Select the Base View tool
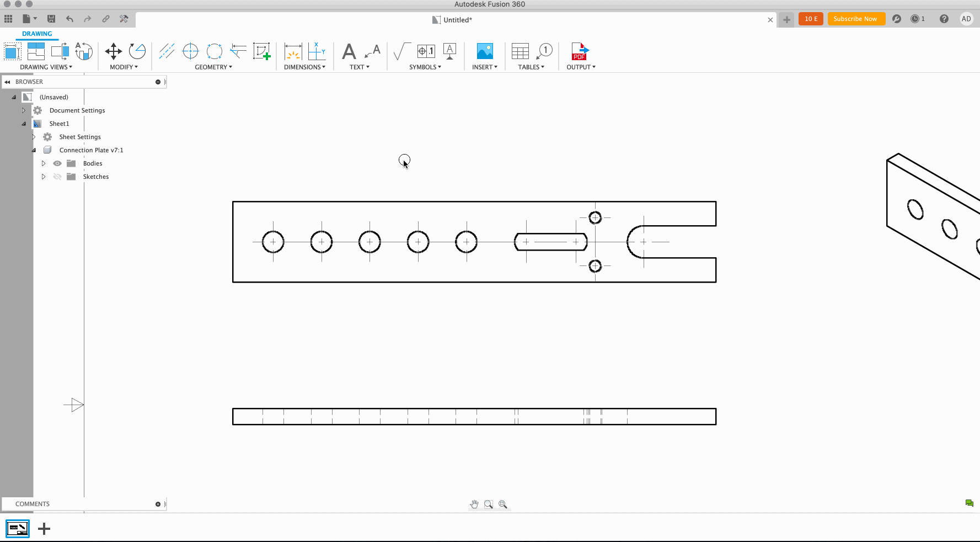The width and height of the screenshot is (980, 542). pos(12,51)
